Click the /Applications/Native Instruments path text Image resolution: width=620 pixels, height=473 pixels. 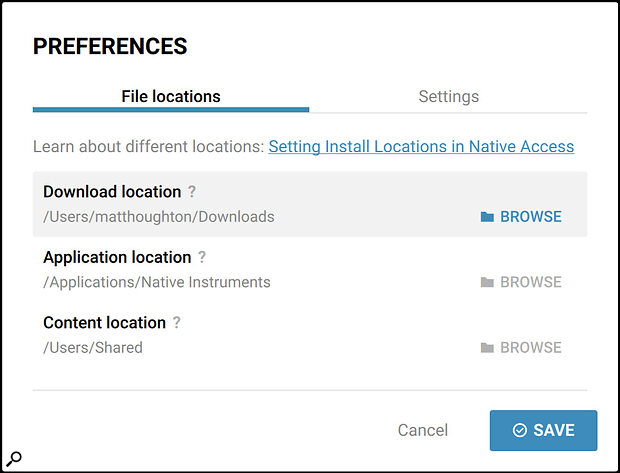tap(157, 282)
